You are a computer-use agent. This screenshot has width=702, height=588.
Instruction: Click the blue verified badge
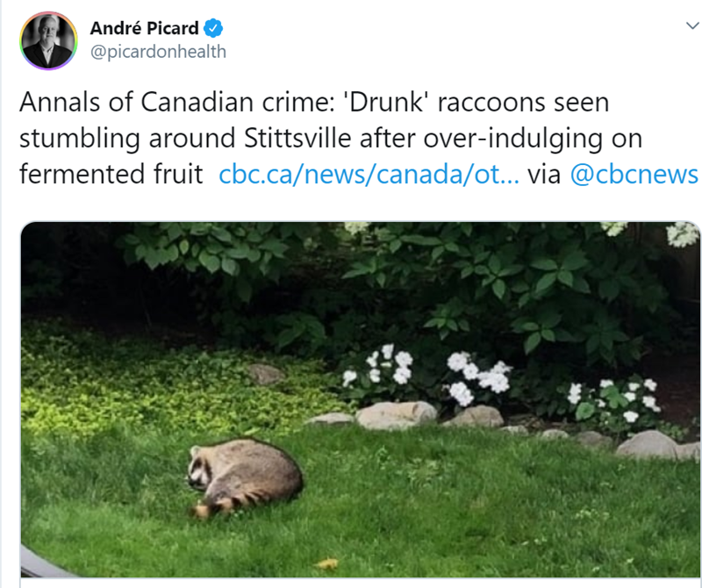[x=212, y=27]
